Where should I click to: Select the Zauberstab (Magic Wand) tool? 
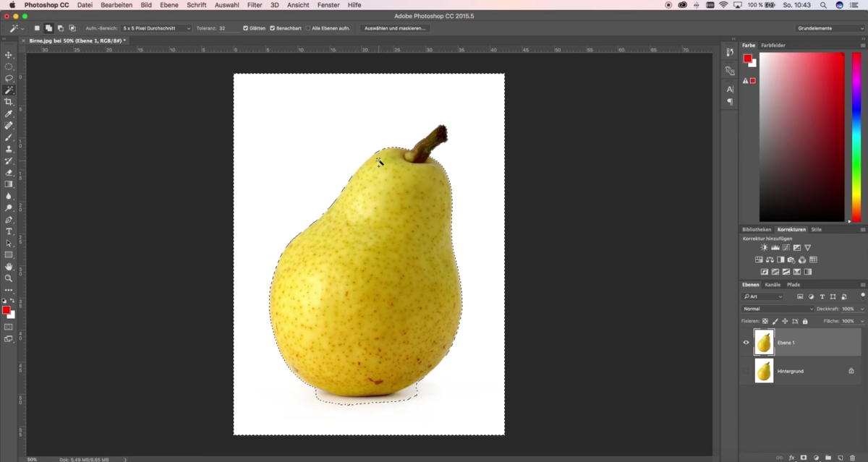click(x=9, y=90)
